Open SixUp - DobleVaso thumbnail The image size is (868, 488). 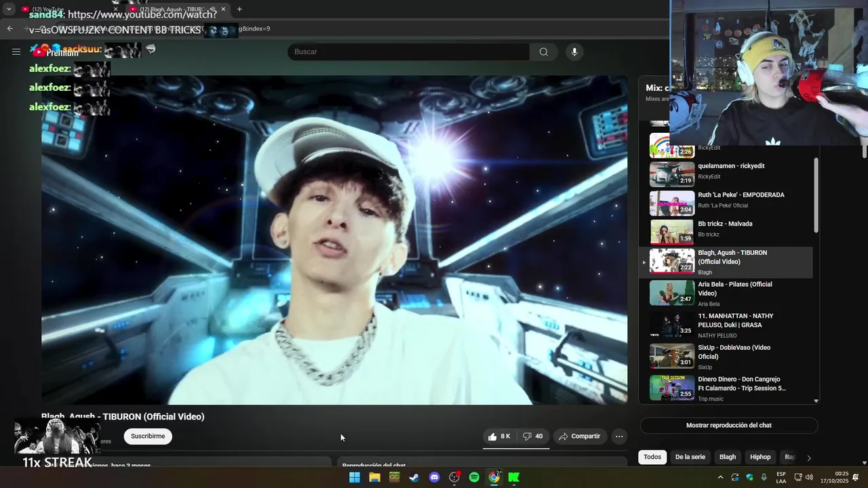(x=672, y=356)
